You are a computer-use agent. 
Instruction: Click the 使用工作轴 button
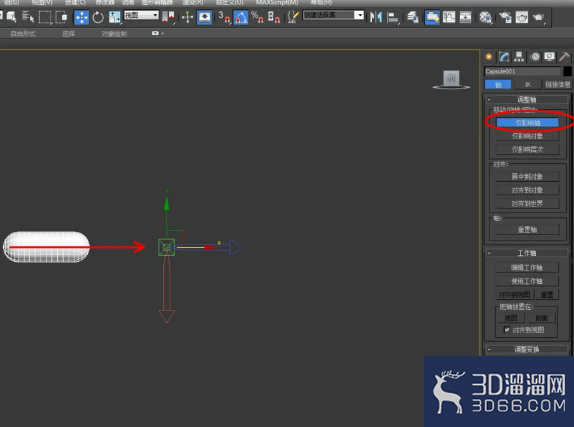tap(527, 281)
